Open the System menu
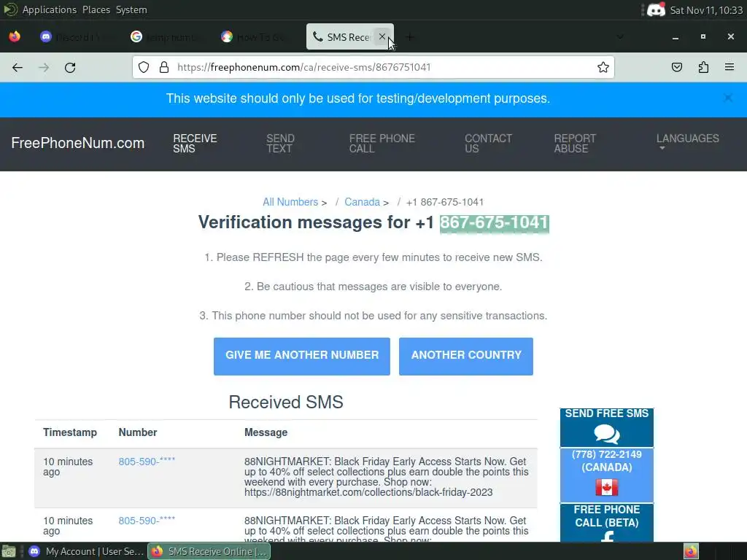 pos(131,9)
